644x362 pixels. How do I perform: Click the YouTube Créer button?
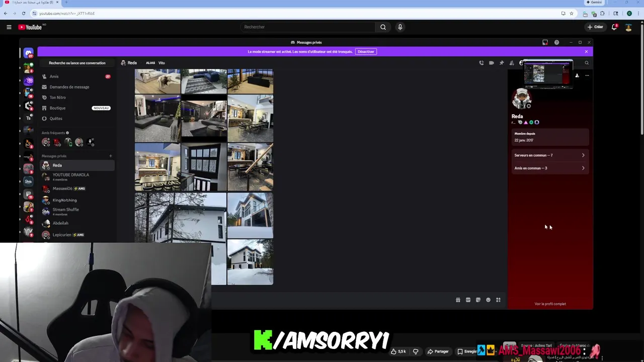click(x=595, y=27)
